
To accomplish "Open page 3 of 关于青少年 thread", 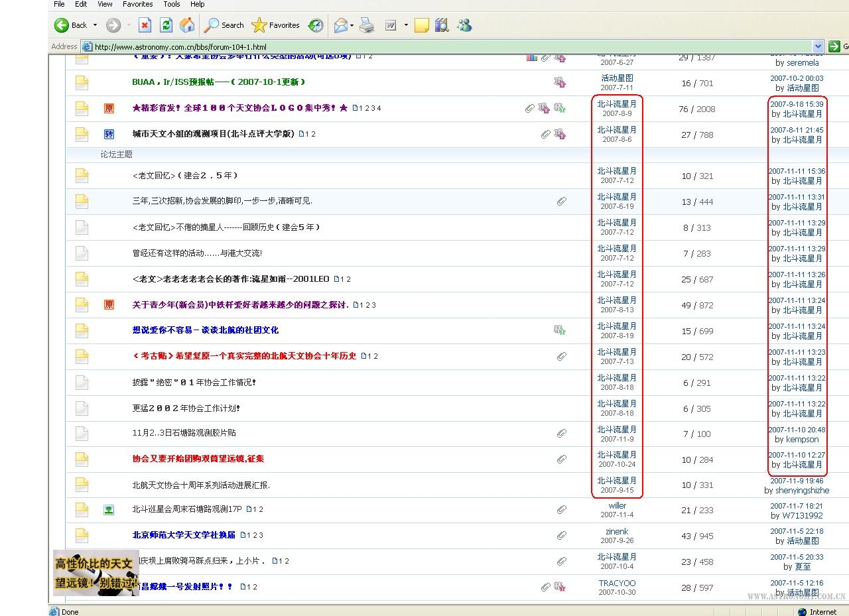I will tap(373, 305).
